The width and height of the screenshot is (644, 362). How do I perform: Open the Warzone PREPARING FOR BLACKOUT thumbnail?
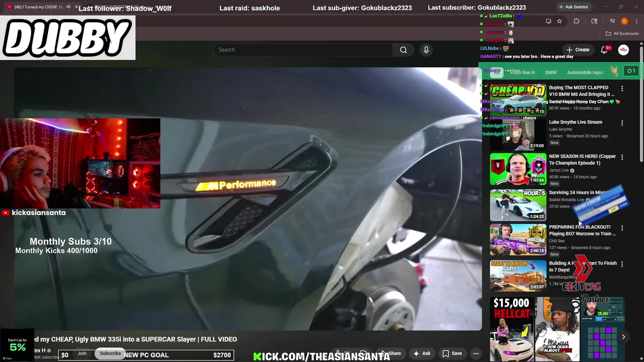[518, 240]
